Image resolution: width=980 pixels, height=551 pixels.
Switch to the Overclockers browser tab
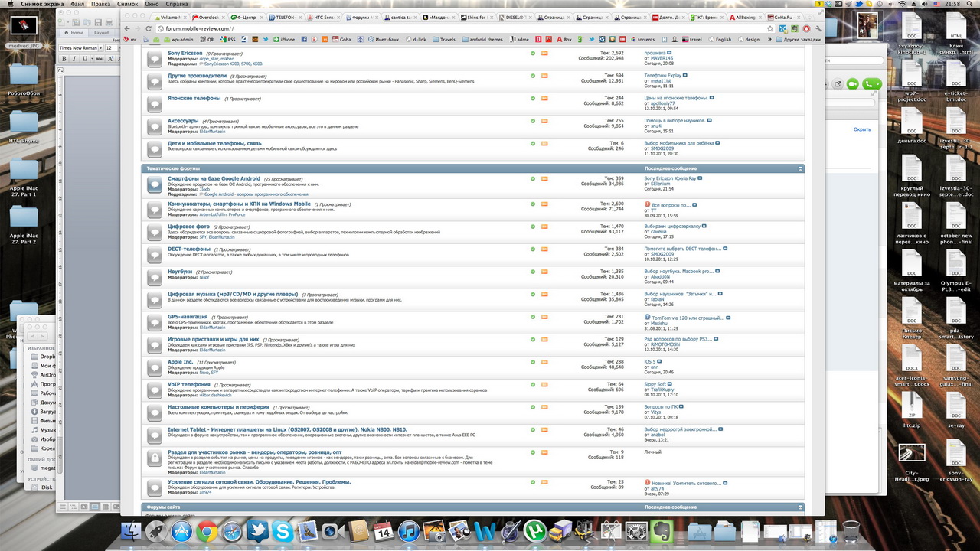pos(209,17)
